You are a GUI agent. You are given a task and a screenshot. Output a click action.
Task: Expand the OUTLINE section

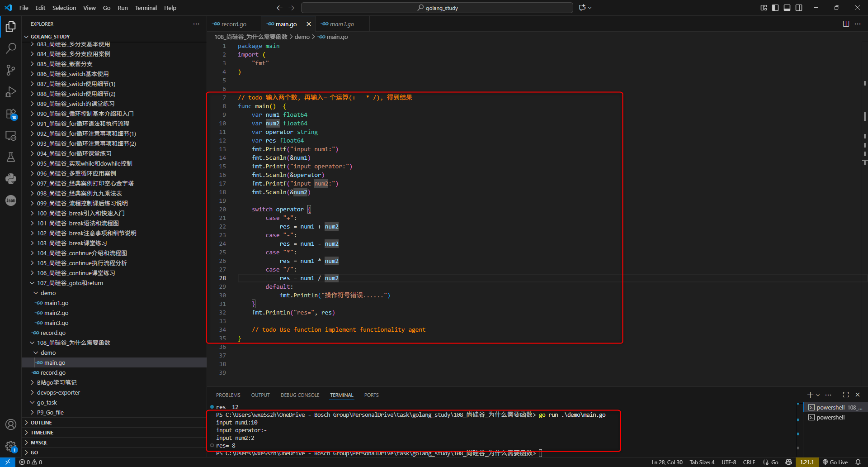coord(114,423)
